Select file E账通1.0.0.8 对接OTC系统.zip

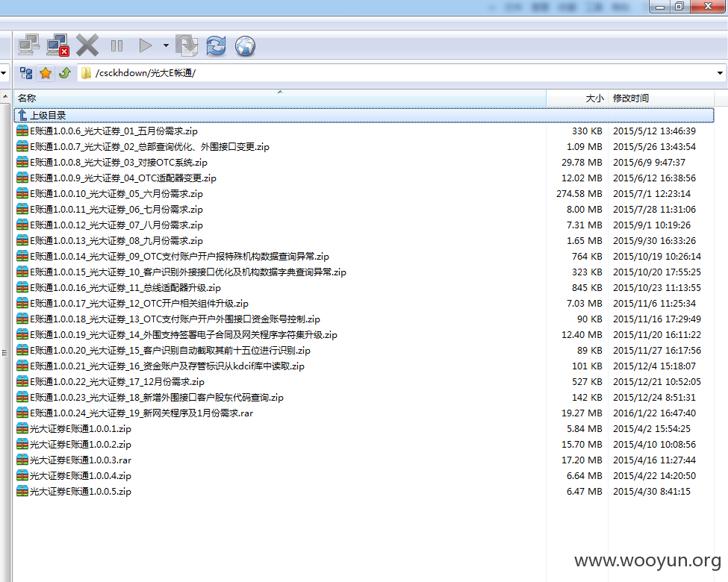112,163
